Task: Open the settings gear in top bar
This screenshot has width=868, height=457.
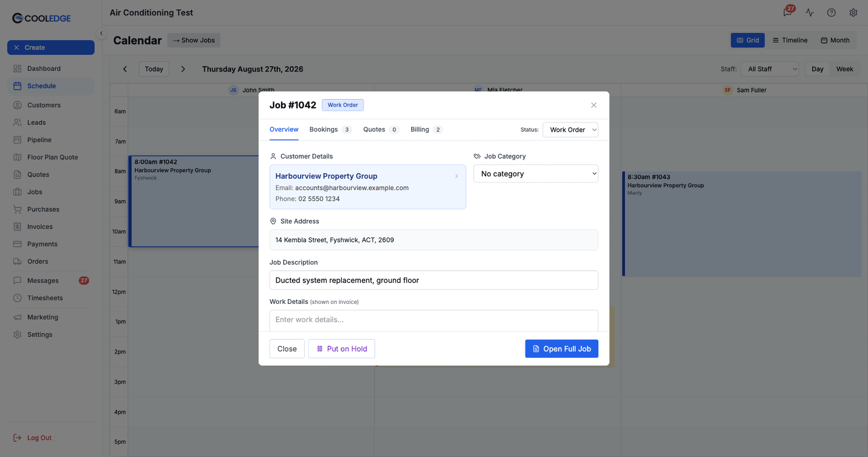Action: (x=853, y=12)
